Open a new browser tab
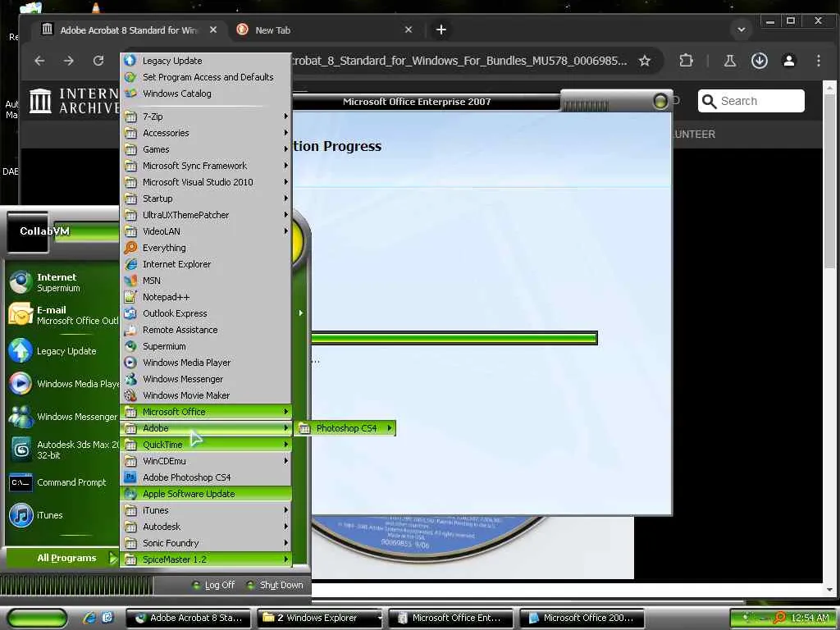 pyautogui.click(x=441, y=30)
